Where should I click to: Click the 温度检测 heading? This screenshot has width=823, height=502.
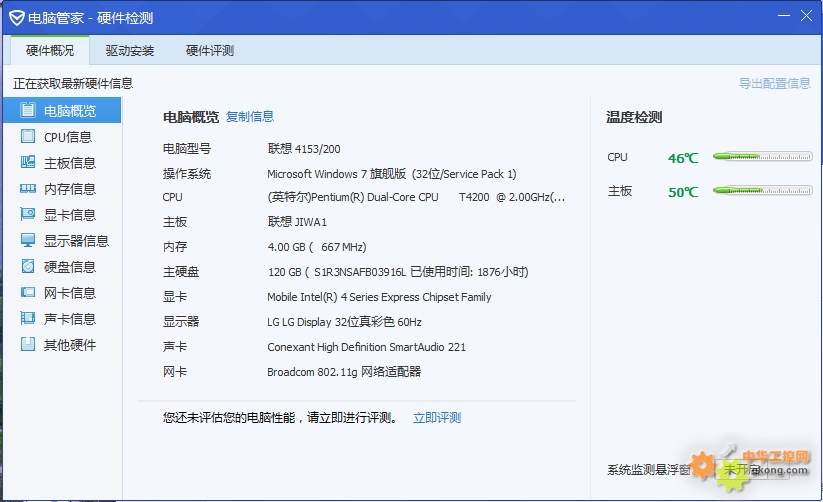pyautogui.click(x=634, y=117)
